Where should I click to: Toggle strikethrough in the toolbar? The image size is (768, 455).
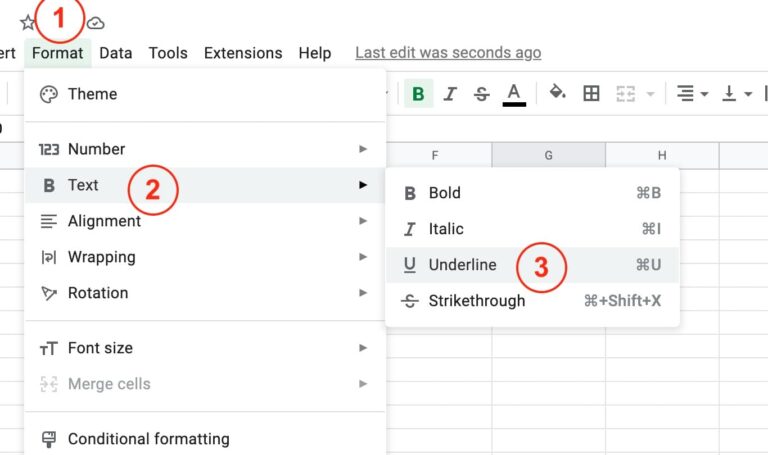481,94
